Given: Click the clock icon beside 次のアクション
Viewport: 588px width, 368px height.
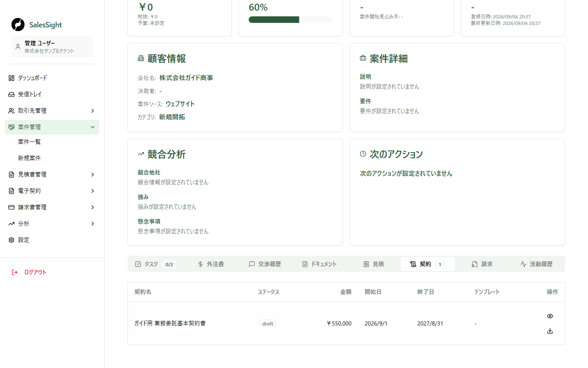Looking at the screenshot, I should click(363, 154).
